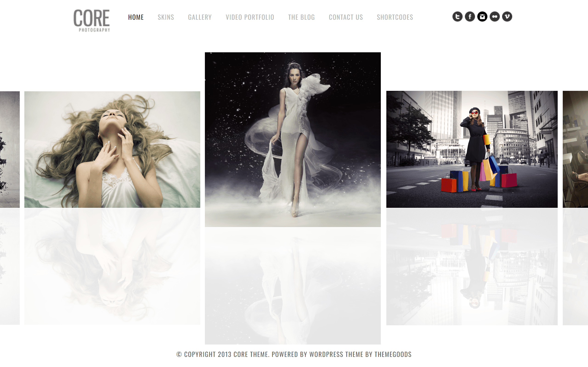Click the woman with shopping bags photo
The width and height of the screenshot is (588, 367).
coord(472,149)
